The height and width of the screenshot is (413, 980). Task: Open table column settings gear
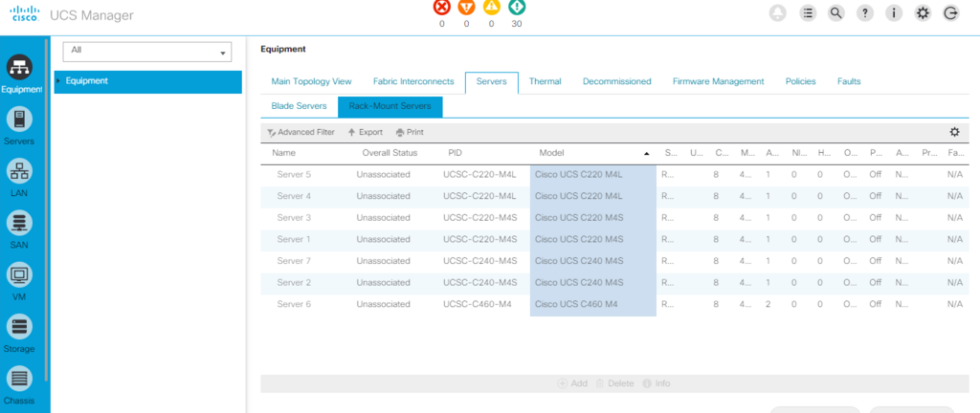coord(954,132)
